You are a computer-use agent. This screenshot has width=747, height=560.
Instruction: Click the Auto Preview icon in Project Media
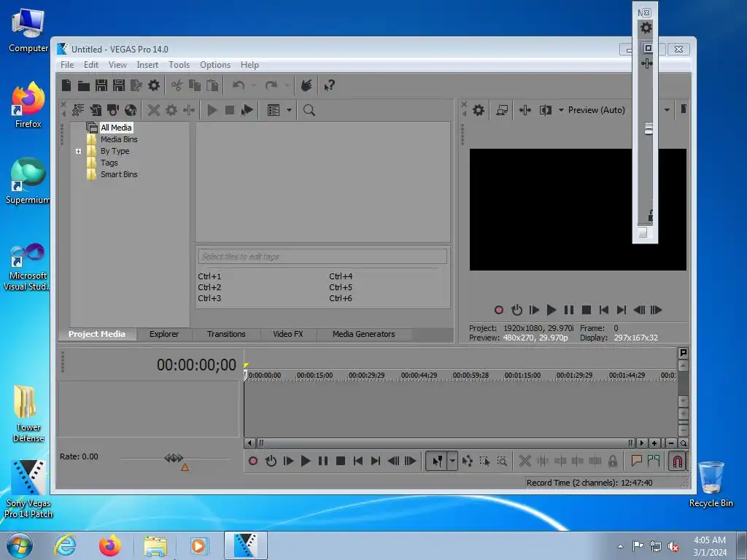tap(247, 111)
